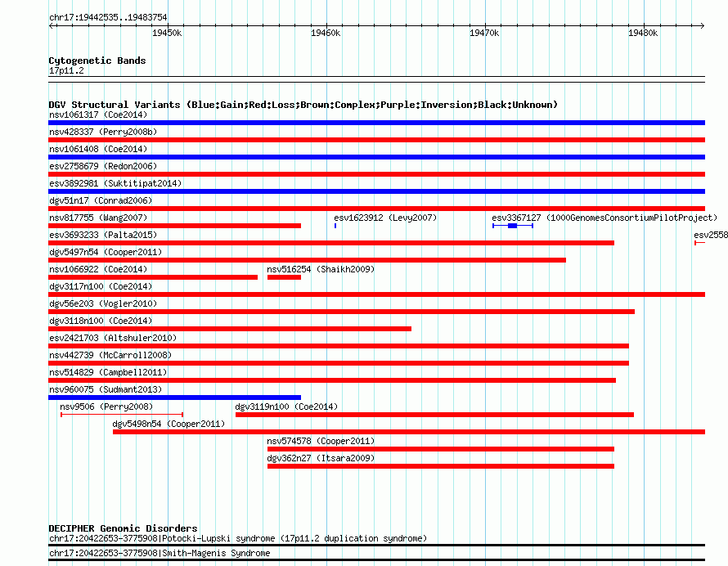Click the 19460k ruler tick label
The image size is (728, 566).
pos(326,33)
